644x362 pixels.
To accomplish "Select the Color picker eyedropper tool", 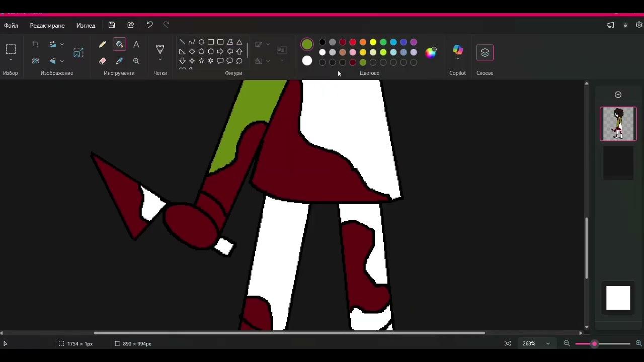I will pyautogui.click(x=119, y=61).
